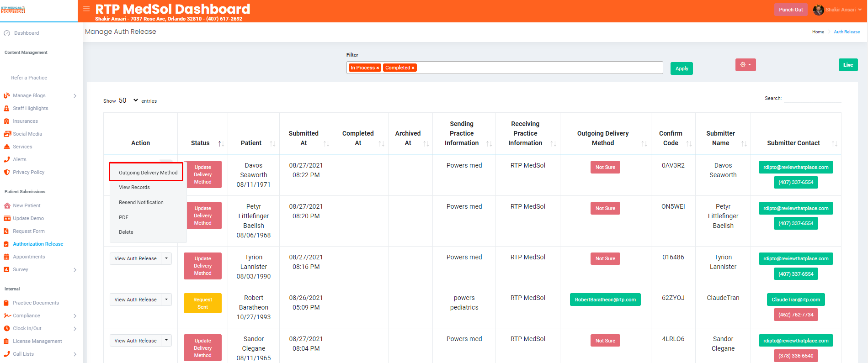
Task: Click the Insurances icon in sidebar
Action: point(7,121)
